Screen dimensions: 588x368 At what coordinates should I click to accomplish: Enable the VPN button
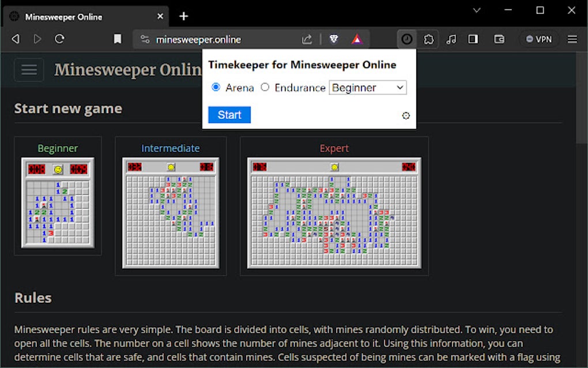coord(538,39)
